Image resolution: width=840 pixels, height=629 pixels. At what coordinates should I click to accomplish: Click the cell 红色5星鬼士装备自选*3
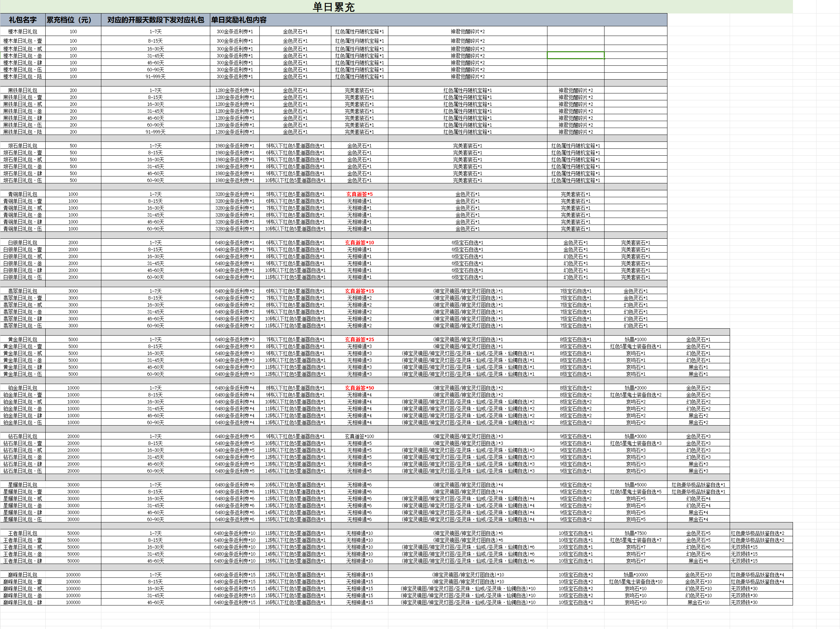click(636, 443)
